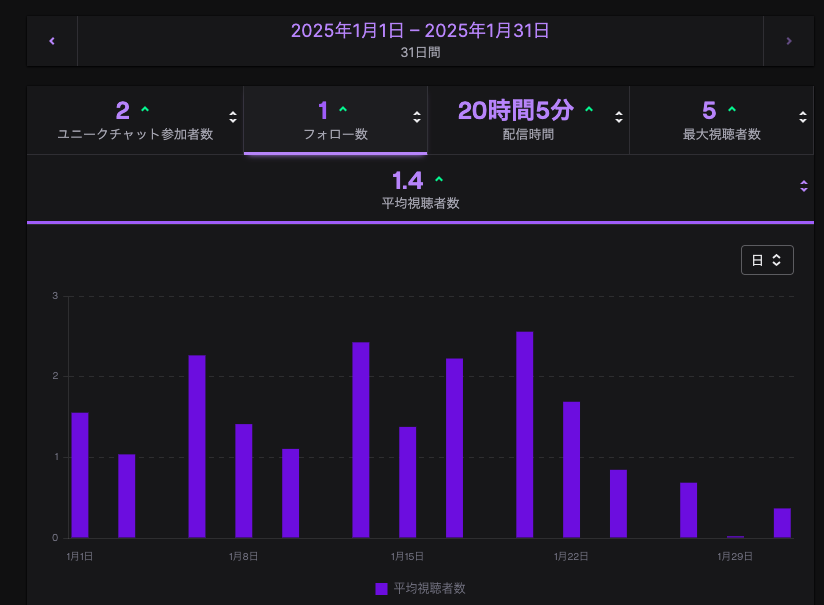Click the 平均視聴者数 legend label text
Screen dimensions: 824x605
coord(429,589)
